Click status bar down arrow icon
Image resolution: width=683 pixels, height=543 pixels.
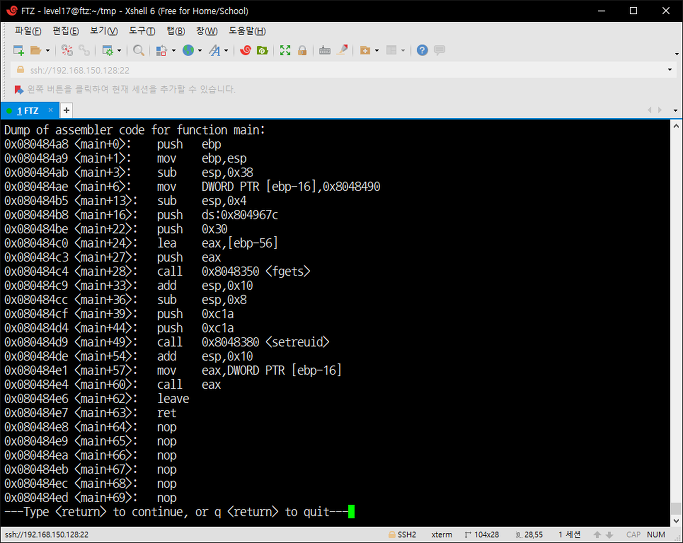pyautogui.click(x=609, y=535)
